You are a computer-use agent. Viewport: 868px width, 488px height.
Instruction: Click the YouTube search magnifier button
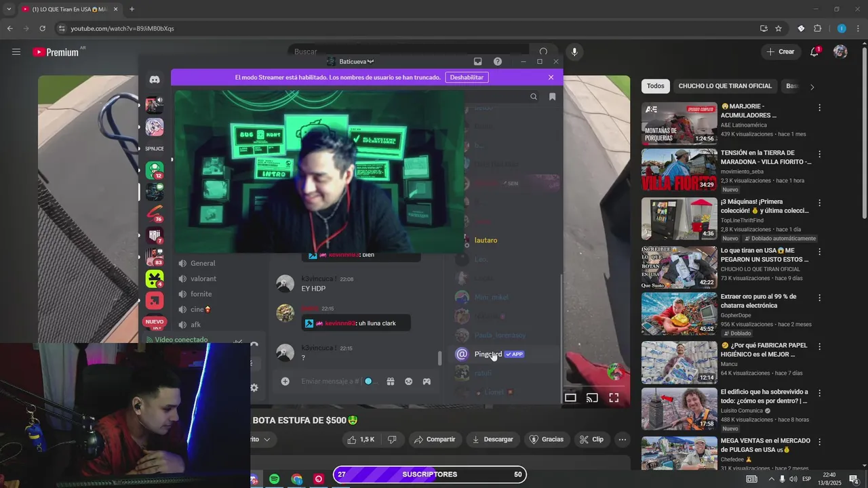[543, 52]
